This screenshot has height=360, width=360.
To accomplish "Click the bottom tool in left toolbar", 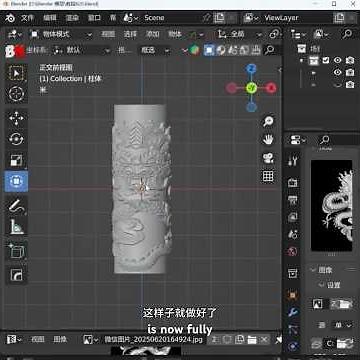I will pos(16,275).
